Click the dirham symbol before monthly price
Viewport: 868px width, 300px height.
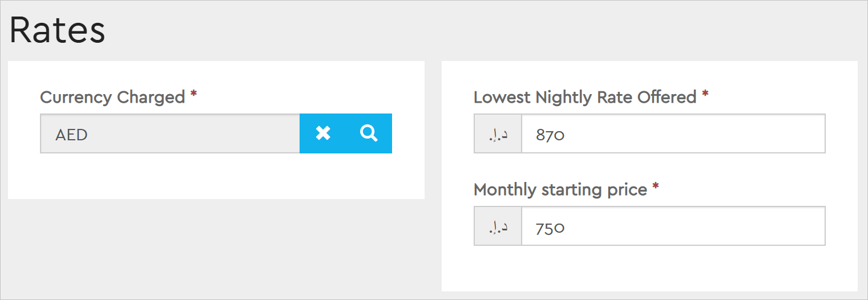[498, 226]
